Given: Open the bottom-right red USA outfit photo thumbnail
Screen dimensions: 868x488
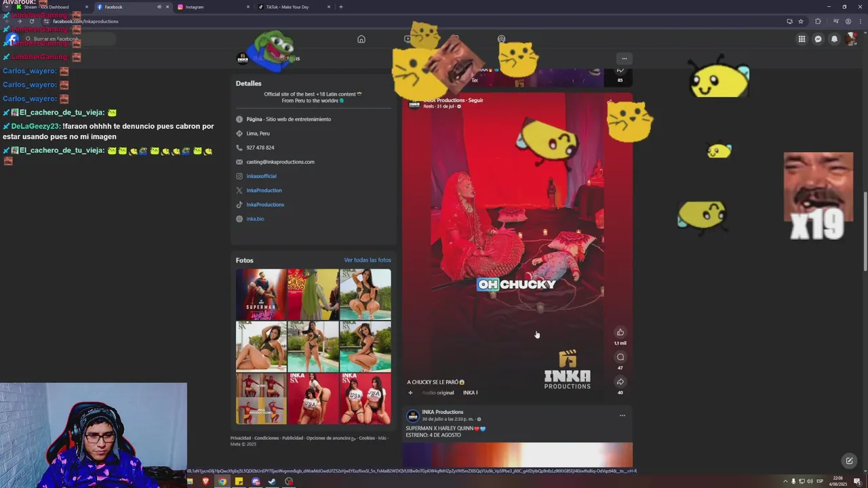Looking at the screenshot, I should click(366, 399).
